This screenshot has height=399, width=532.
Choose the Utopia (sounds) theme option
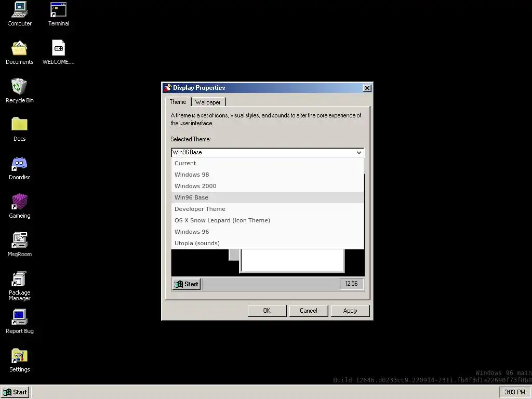point(268,243)
